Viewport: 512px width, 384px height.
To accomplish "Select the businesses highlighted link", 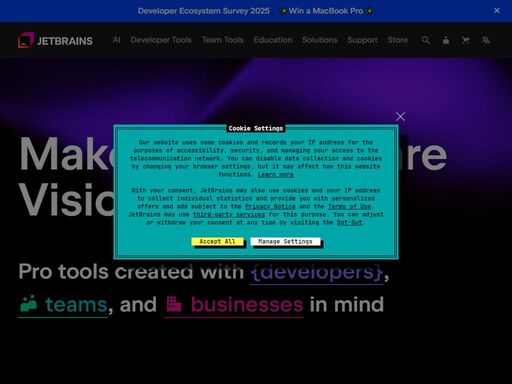I will coord(234,305).
